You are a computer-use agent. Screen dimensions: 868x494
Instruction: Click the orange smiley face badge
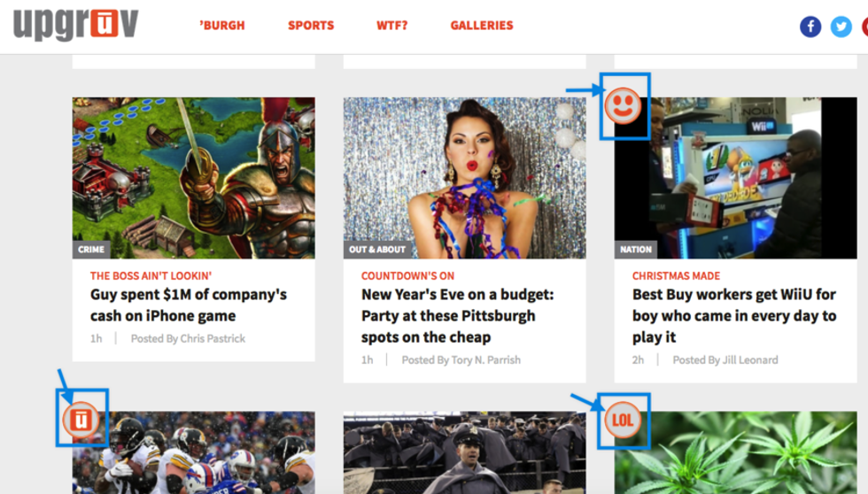point(623,107)
